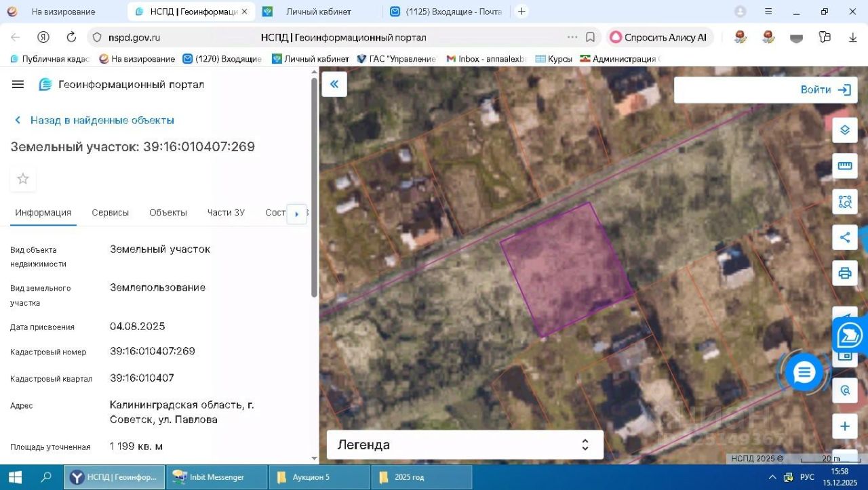Zoom in on the map
The image size is (868, 490).
pyautogui.click(x=845, y=426)
